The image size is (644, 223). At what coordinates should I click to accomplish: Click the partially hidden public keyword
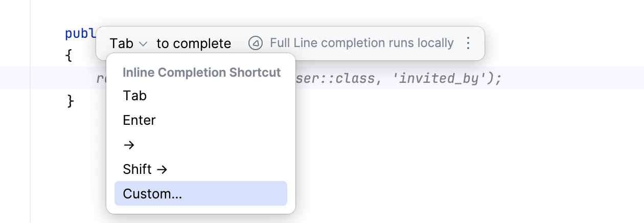click(x=80, y=34)
